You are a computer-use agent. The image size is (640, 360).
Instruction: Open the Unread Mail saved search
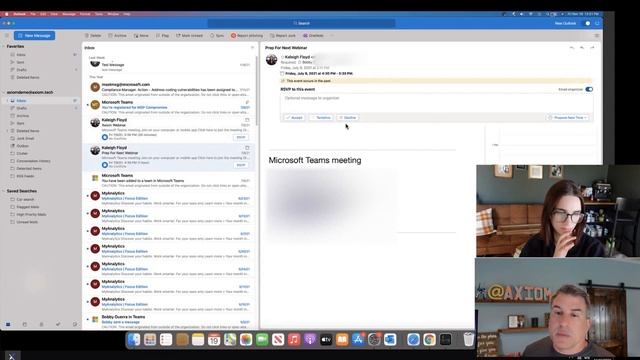pos(27,222)
